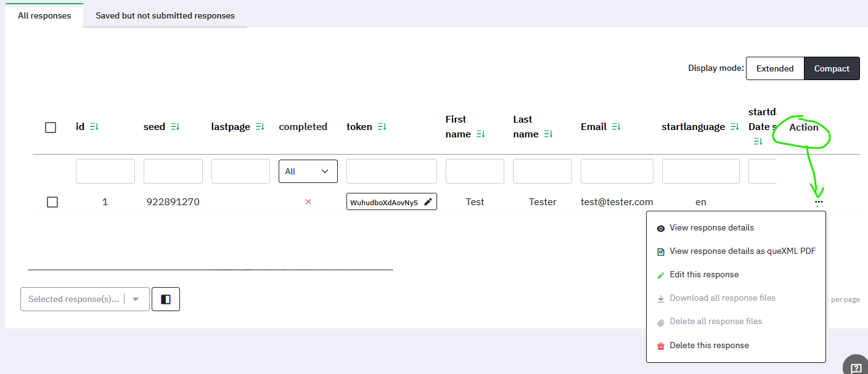Open the three-dots action menu for response 1

click(x=819, y=202)
